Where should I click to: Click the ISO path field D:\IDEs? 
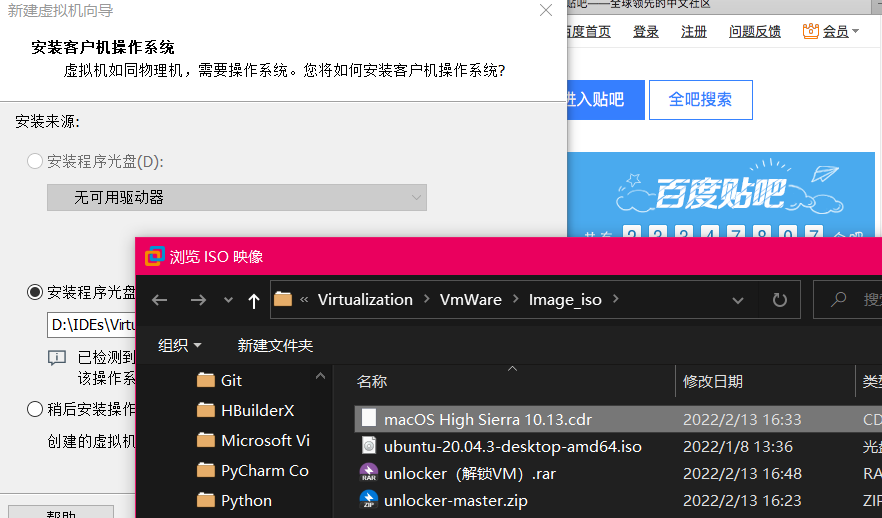pyautogui.click(x=92, y=325)
